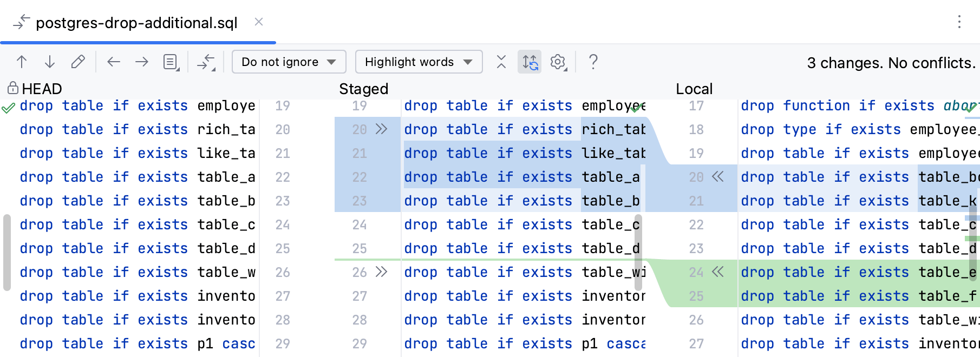Screen dimensions: 980x357
Task: Open the 'Do not ignore' whitespace dropdown
Action: (289, 62)
